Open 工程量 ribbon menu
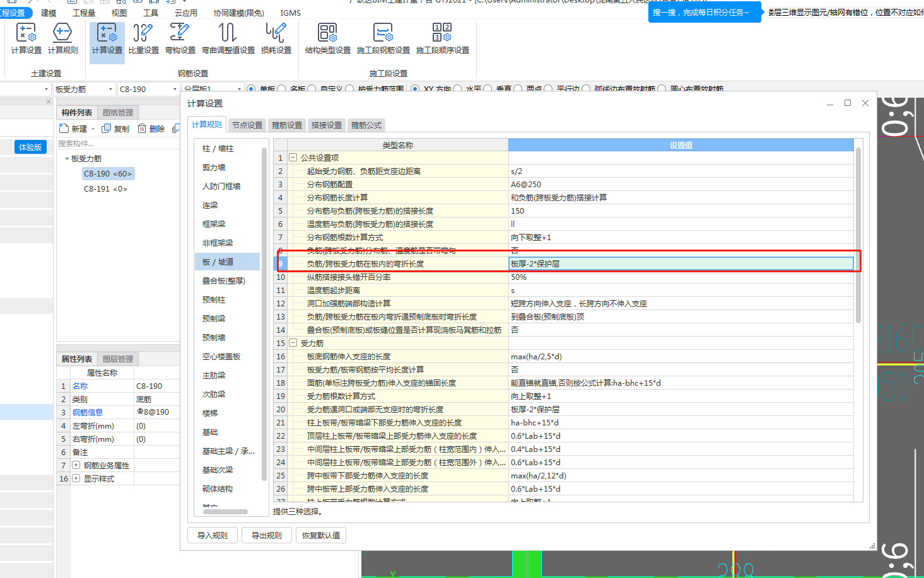Viewport: 924px width, 578px height. point(84,13)
